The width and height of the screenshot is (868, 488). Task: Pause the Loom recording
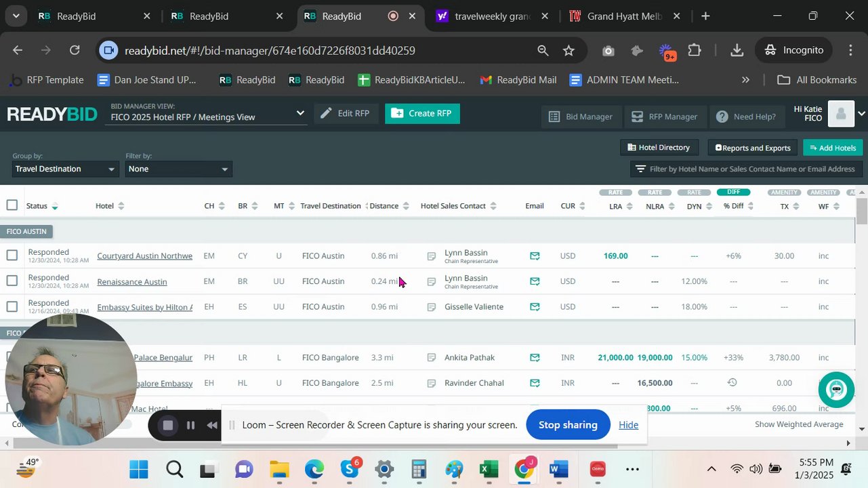pyautogui.click(x=191, y=425)
